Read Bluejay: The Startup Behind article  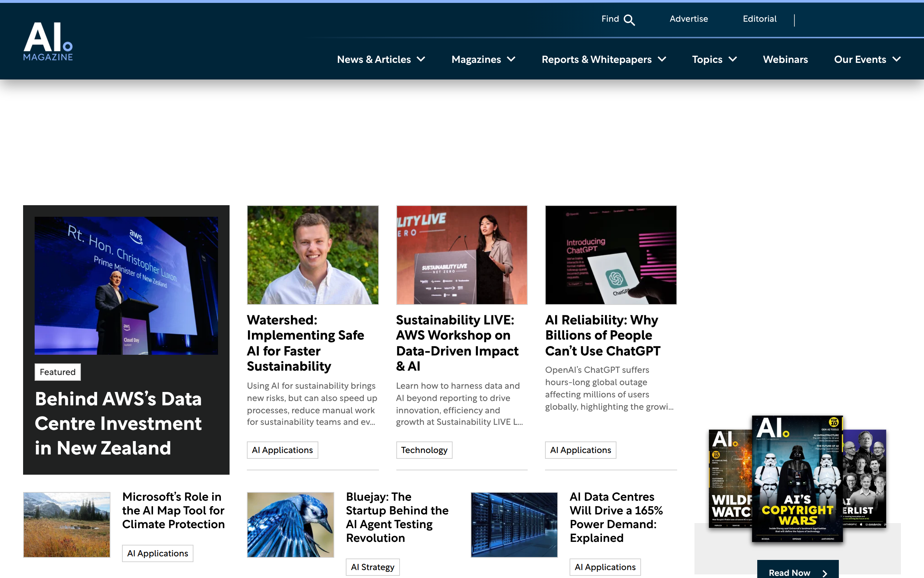(x=397, y=517)
